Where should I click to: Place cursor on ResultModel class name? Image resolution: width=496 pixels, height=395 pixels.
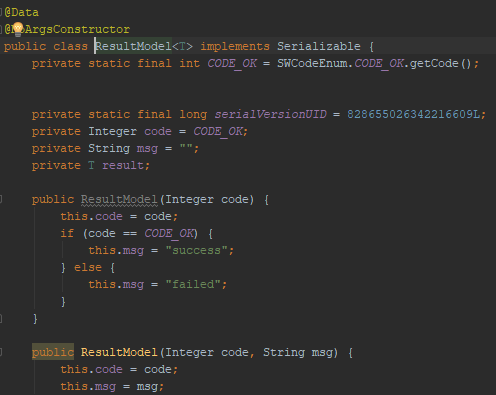tap(134, 46)
